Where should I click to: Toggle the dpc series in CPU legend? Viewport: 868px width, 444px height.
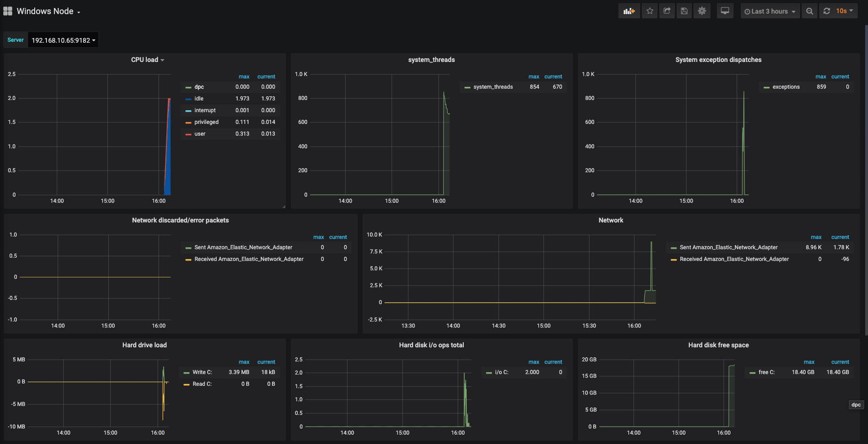tap(199, 87)
